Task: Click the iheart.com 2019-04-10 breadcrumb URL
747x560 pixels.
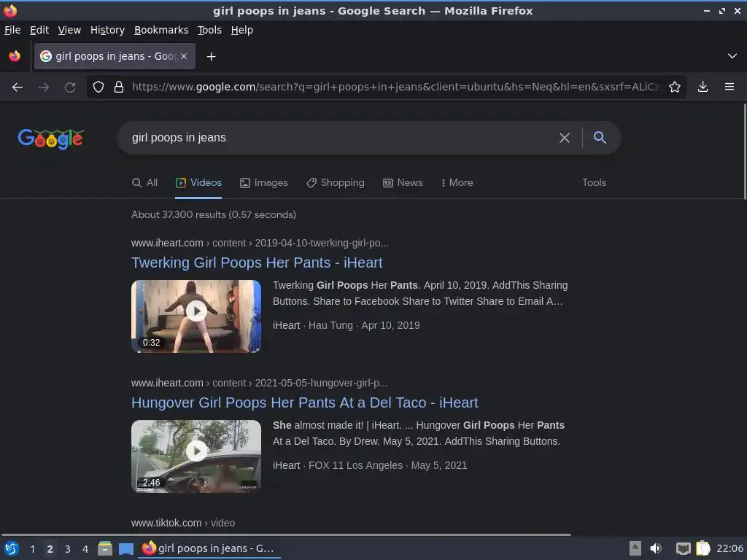Action: coord(260,243)
